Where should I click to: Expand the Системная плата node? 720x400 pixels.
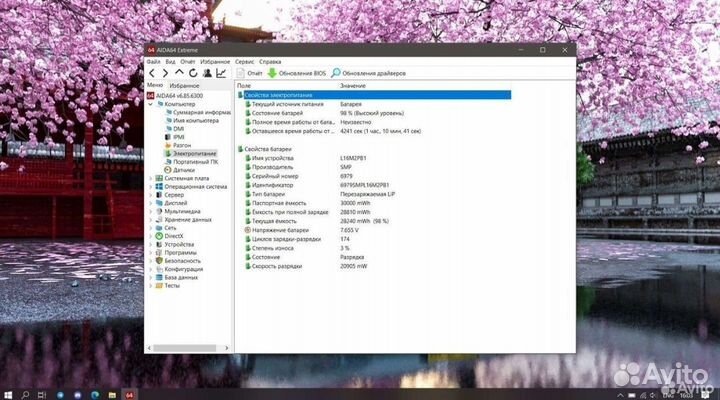(x=150, y=178)
